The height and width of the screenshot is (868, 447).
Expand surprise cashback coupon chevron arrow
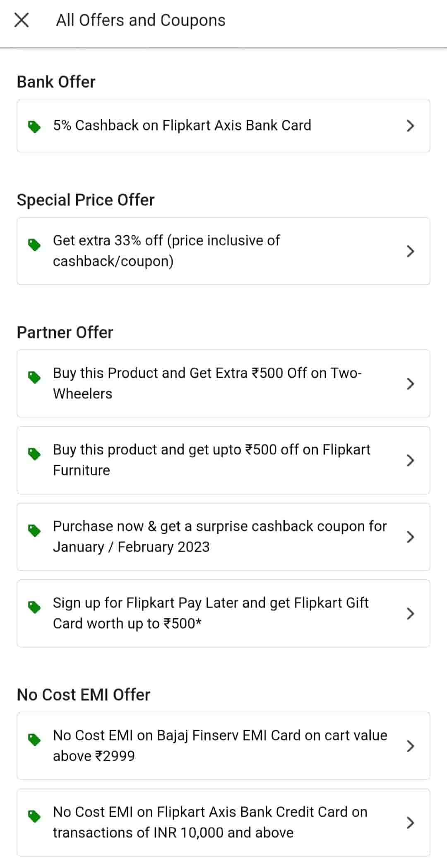[x=410, y=537]
